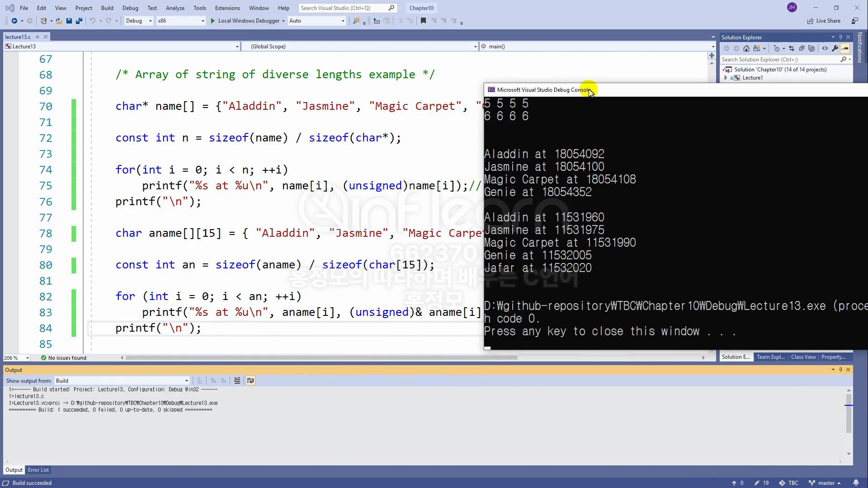Pin the lecture13.c tab
The image size is (868, 488).
(38, 37)
